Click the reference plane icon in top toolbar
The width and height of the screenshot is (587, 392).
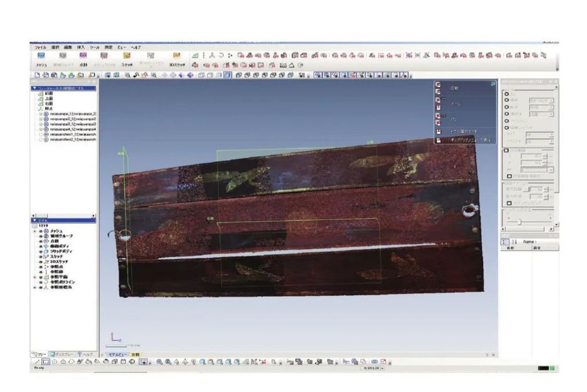coord(195,55)
